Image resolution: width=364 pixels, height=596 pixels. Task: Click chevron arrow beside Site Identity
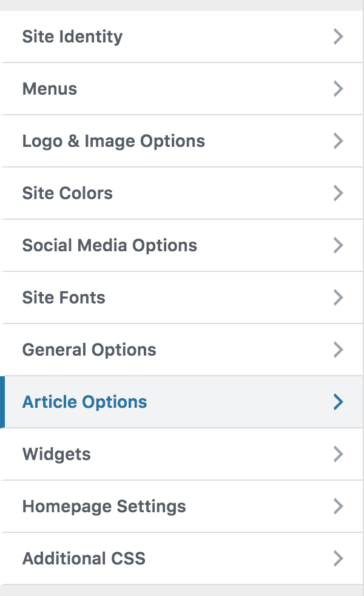click(338, 36)
